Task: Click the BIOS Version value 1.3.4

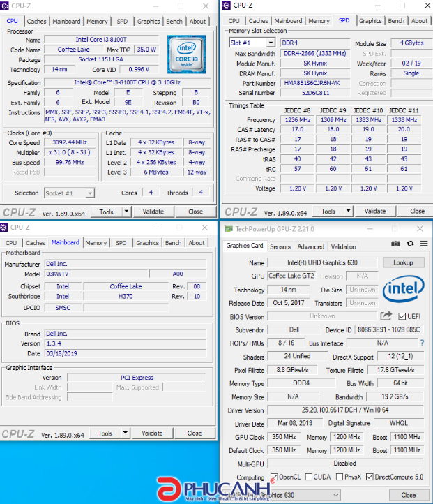Action: point(126,343)
